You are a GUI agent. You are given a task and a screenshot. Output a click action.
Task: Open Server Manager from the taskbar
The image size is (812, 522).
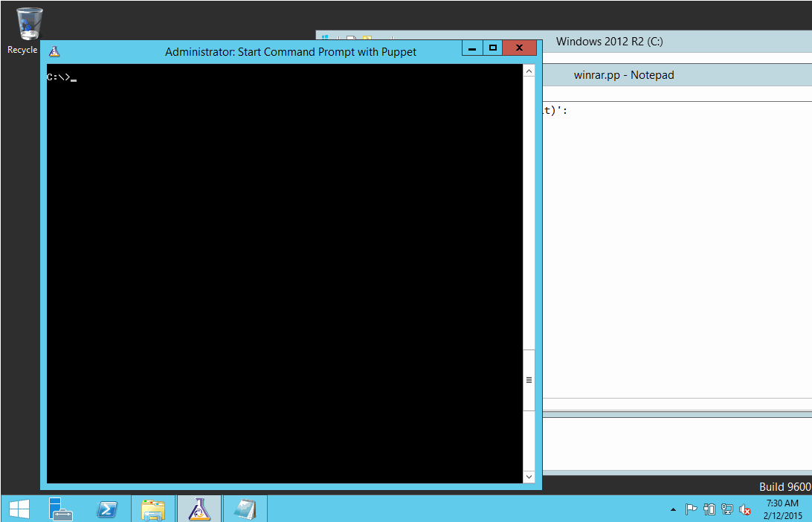(x=61, y=509)
